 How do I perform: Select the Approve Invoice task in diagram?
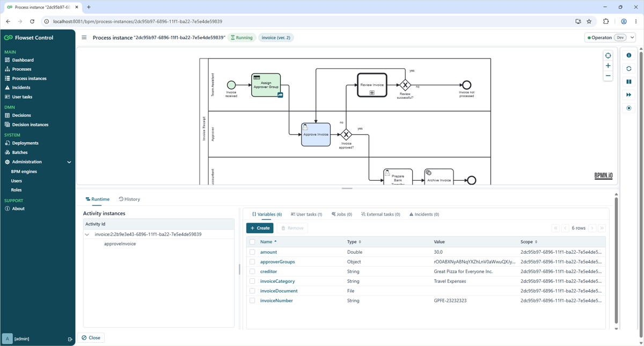(316, 135)
